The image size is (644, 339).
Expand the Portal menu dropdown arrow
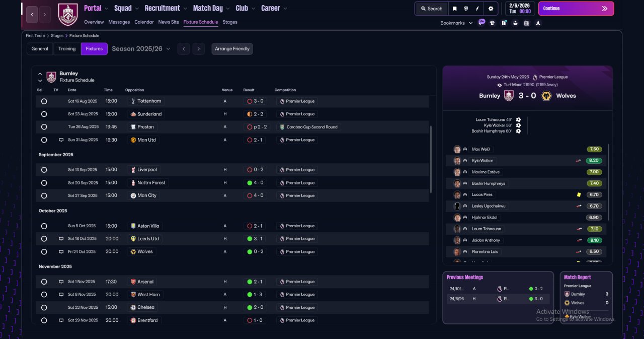[x=106, y=9]
